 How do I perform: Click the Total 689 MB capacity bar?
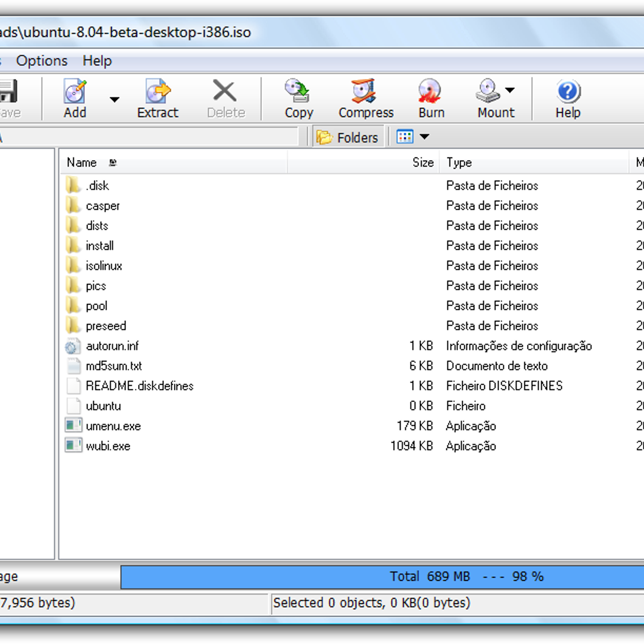pyautogui.click(x=382, y=577)
